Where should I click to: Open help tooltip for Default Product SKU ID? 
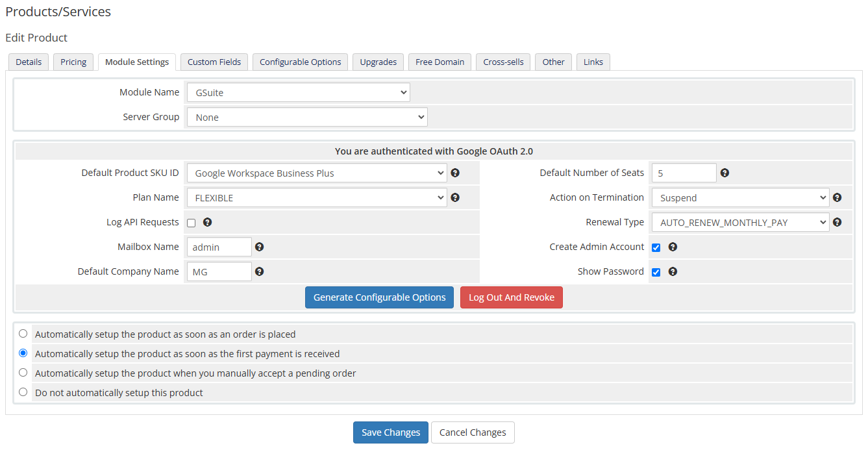(x=455, y=173)
